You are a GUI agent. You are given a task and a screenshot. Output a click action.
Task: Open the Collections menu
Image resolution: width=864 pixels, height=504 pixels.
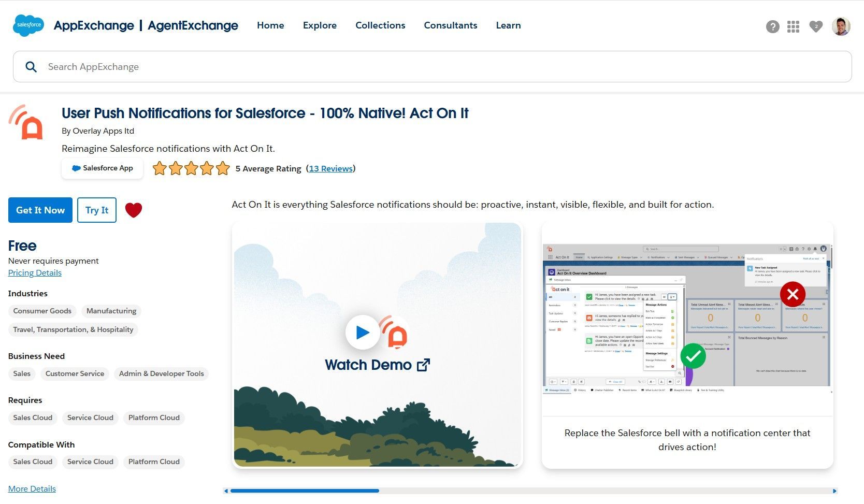[380, 25]
